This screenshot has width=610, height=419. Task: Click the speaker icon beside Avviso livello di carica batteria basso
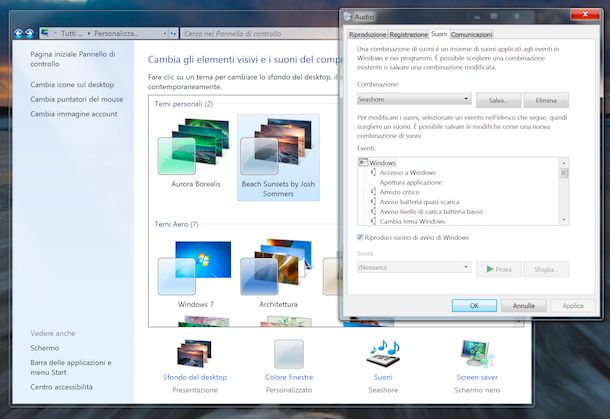pos(373,211)
